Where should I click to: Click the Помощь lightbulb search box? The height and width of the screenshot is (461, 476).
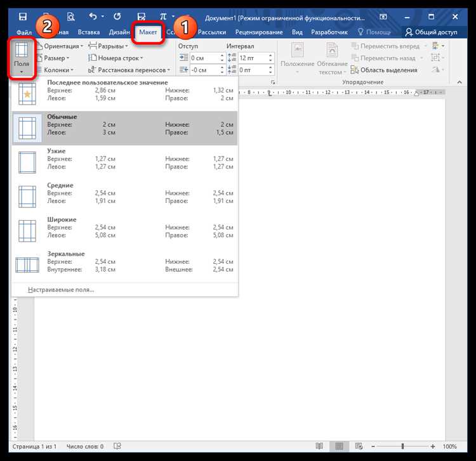point(374,32)
